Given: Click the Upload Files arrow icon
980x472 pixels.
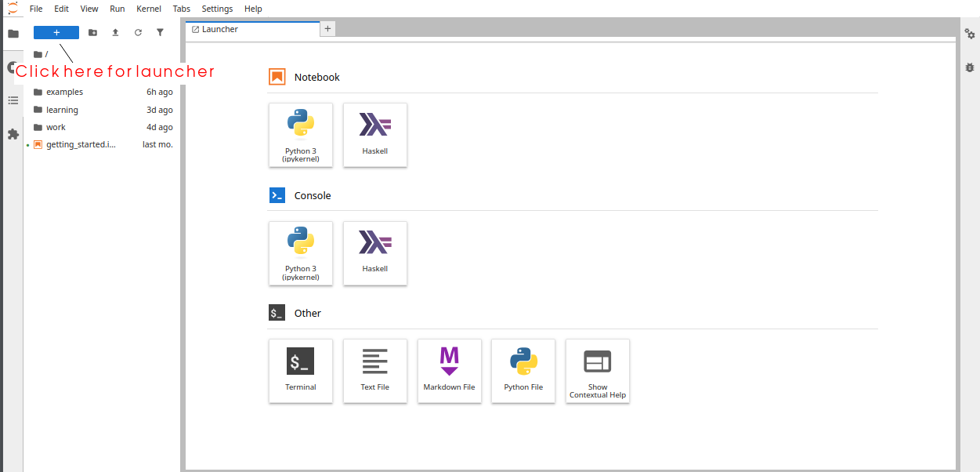Looking at the screenshot, I should tap(115, 32).
